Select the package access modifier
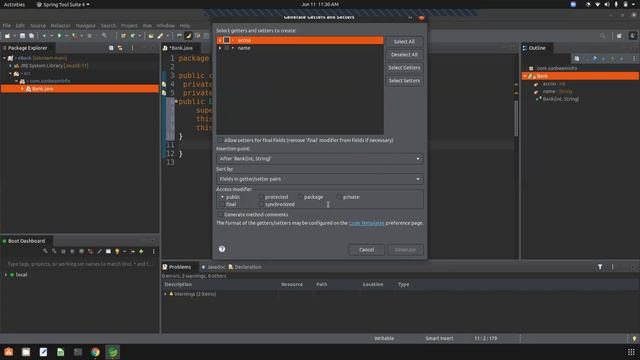640x360 pixels. click(300, 197)
